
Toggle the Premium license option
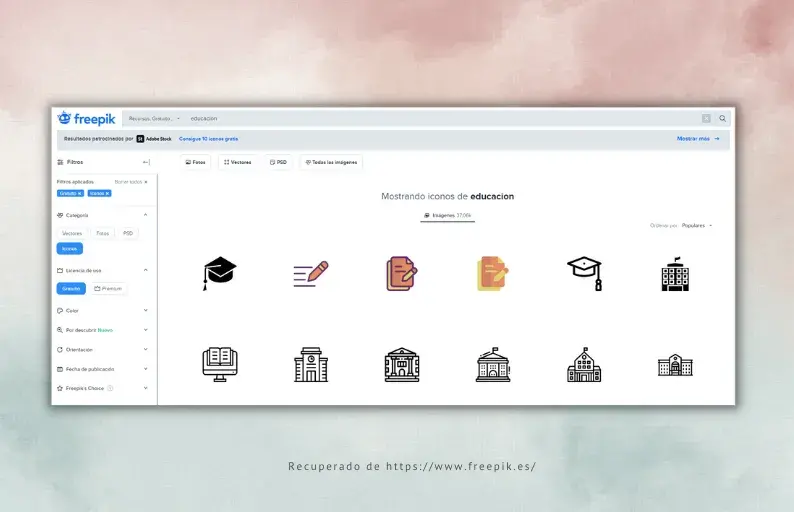tap(108, 289)
